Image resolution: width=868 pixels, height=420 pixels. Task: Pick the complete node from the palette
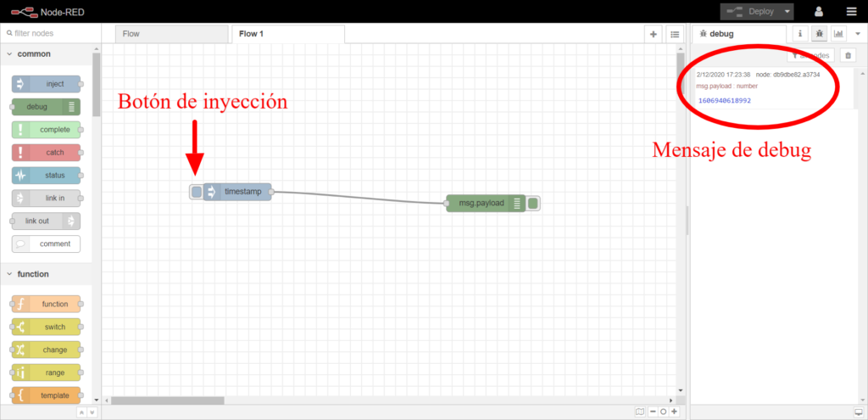tap(46, 130)
